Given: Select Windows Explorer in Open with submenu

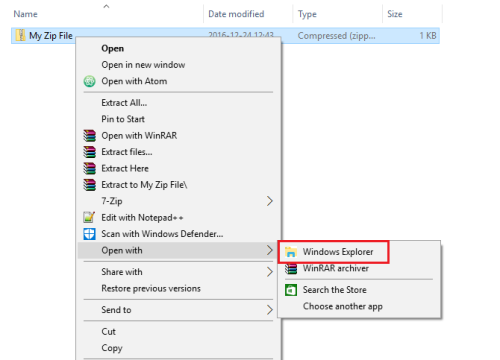Looking at the screenshot, I should click(x=359, y=252).
